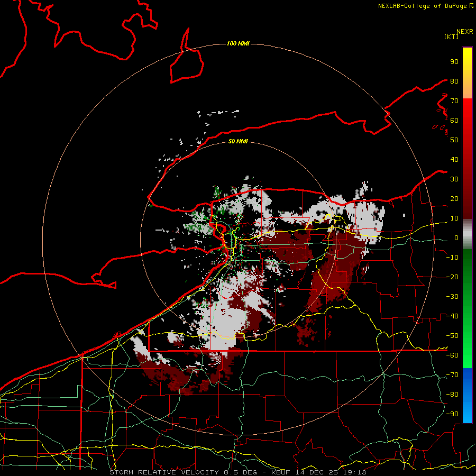Click the 20 value on velocity scale
Image resolution: width=476 pixels, height=476 pixels.
(454, 198)
